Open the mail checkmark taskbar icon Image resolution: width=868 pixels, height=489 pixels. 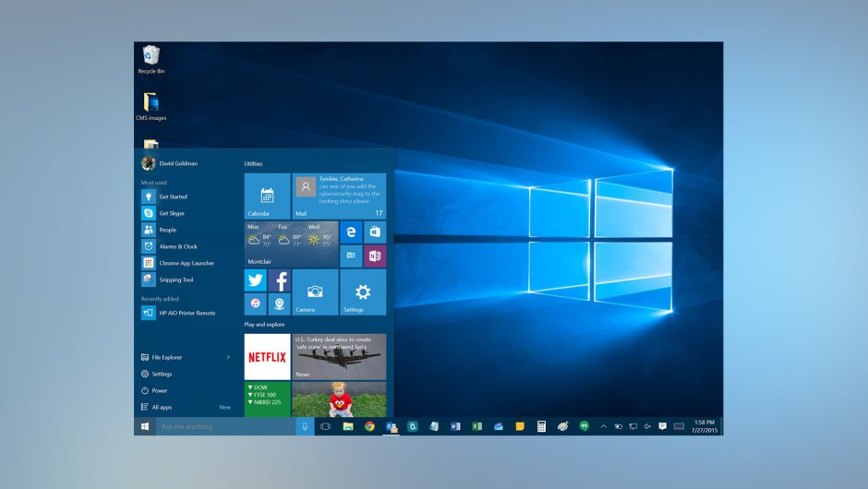[x=499, y=426]
